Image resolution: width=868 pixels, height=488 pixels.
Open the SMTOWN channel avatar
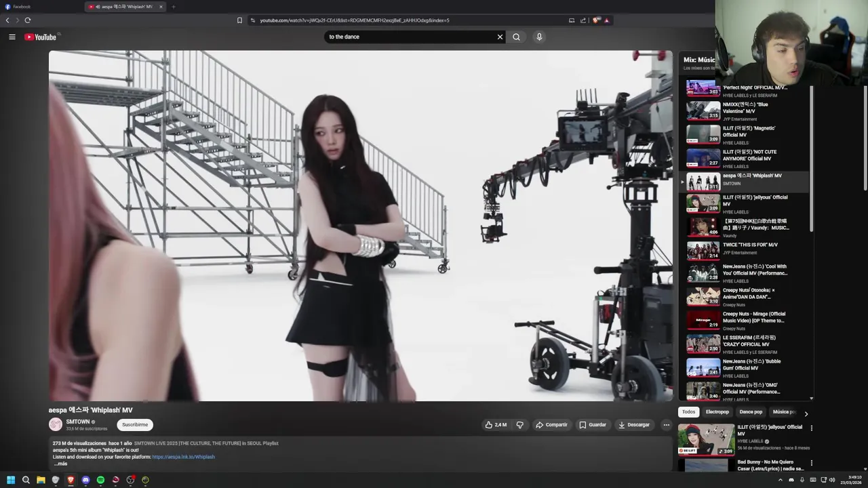point(56,425)
